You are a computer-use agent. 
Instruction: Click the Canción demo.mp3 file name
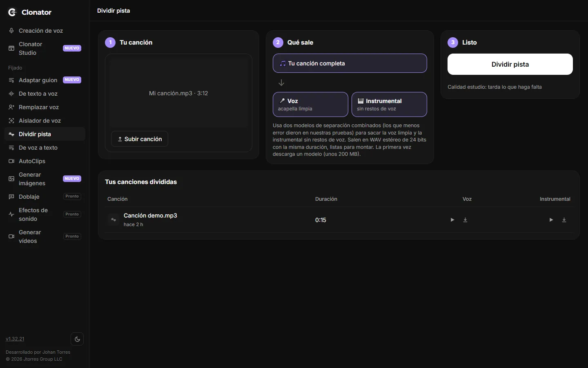coord(150,215)
